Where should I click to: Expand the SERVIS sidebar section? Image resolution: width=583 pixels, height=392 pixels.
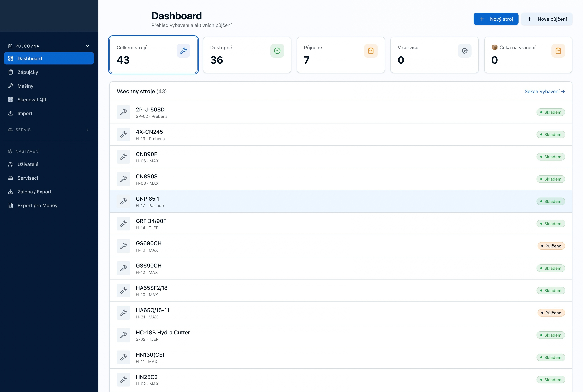tap(49, 130)
